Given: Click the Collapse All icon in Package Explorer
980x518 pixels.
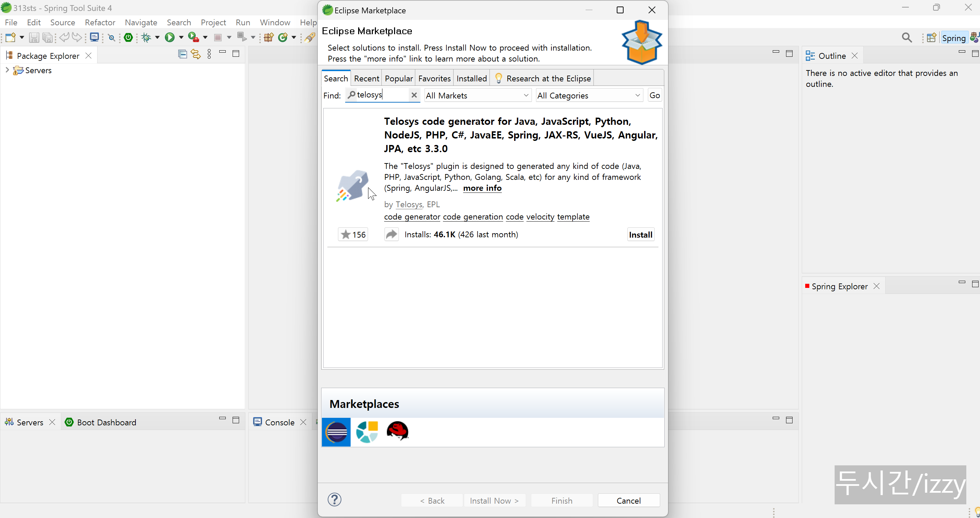Looking at the screenshot, I should pyautogui.click(x=183, y=54).
